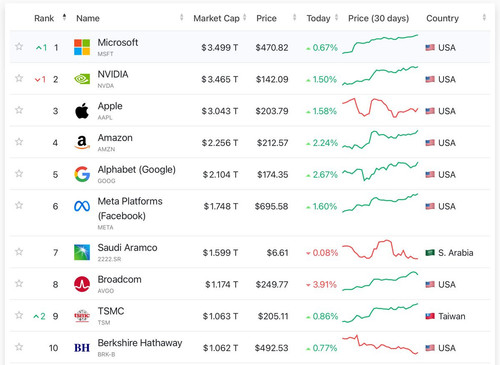This screenshot has width=500, height=365.
Task: Sort by Today column arrows
Action: (x=336, y=17)
